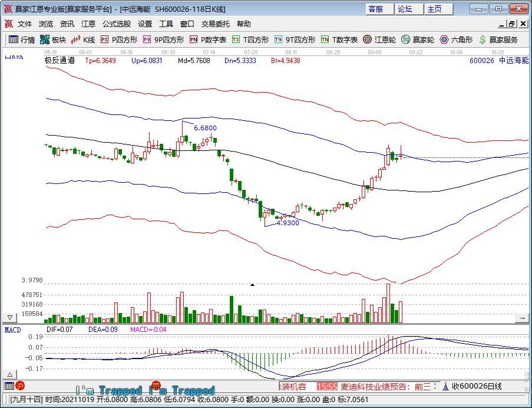Click the grid icon in the bottom status bar

pos(9,386)
